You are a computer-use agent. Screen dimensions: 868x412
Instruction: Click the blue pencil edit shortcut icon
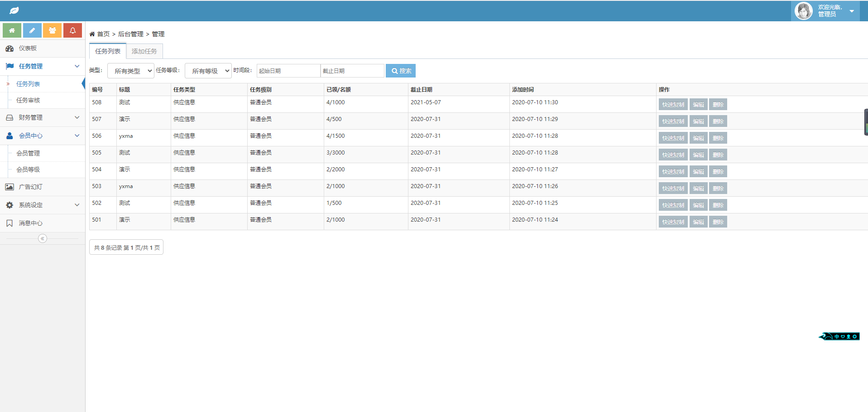tap(32, 30)
